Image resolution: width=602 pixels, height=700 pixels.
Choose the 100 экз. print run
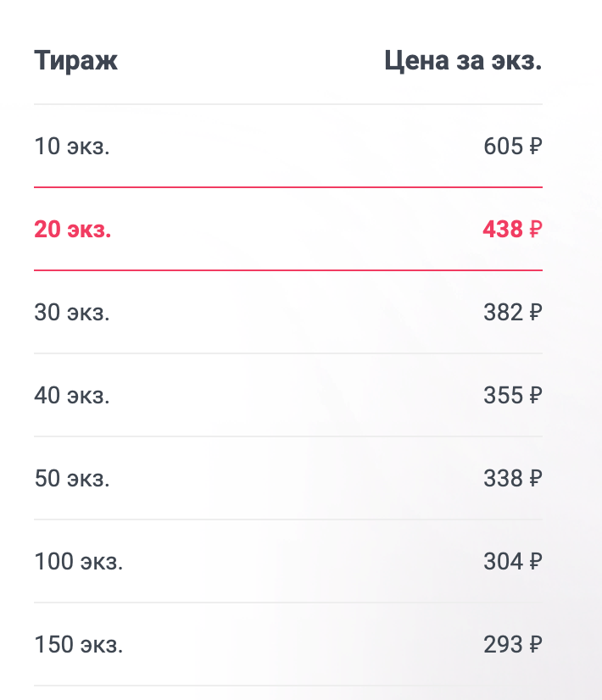(79, 562)
